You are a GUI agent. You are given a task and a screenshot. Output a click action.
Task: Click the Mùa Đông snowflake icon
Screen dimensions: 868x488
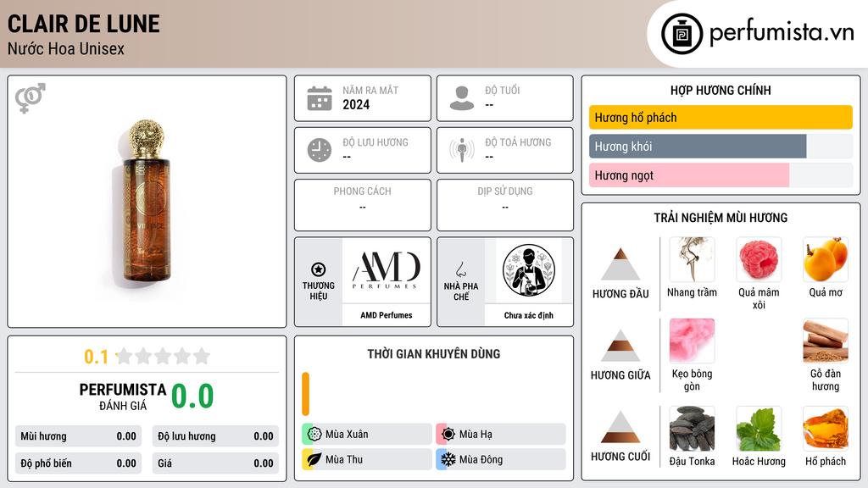[448, 460]
